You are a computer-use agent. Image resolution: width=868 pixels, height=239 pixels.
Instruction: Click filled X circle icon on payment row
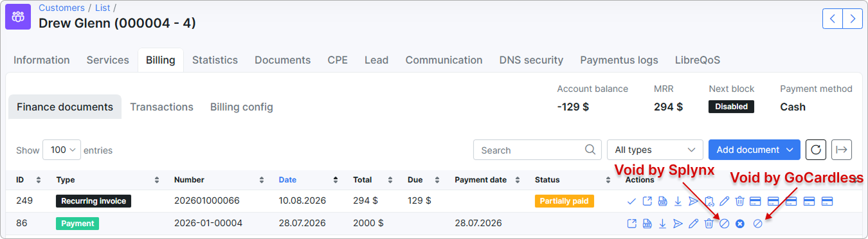(740, 224)
